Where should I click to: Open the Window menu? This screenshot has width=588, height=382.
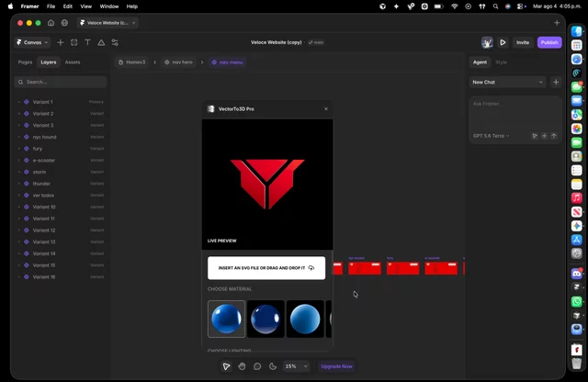click(x=109, y=6)
